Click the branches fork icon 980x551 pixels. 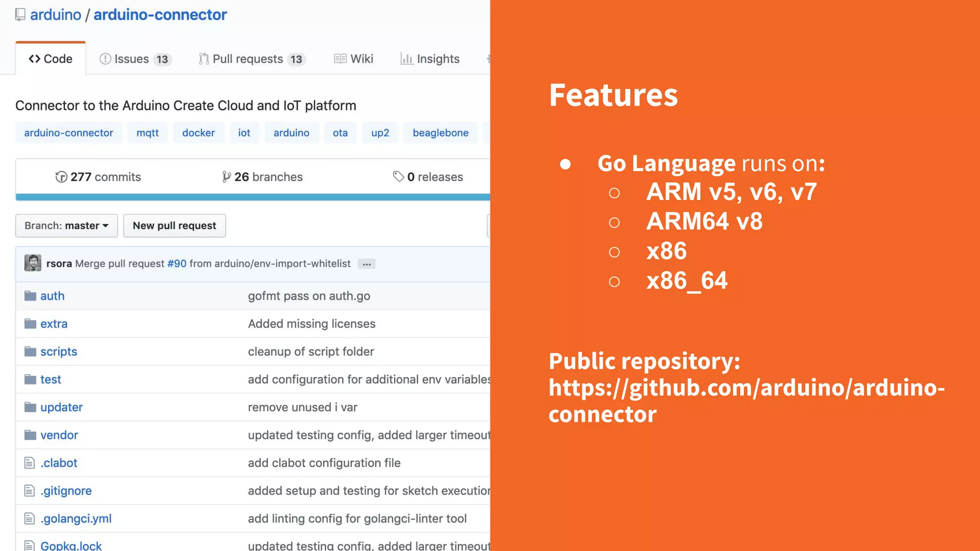(226, 177)
